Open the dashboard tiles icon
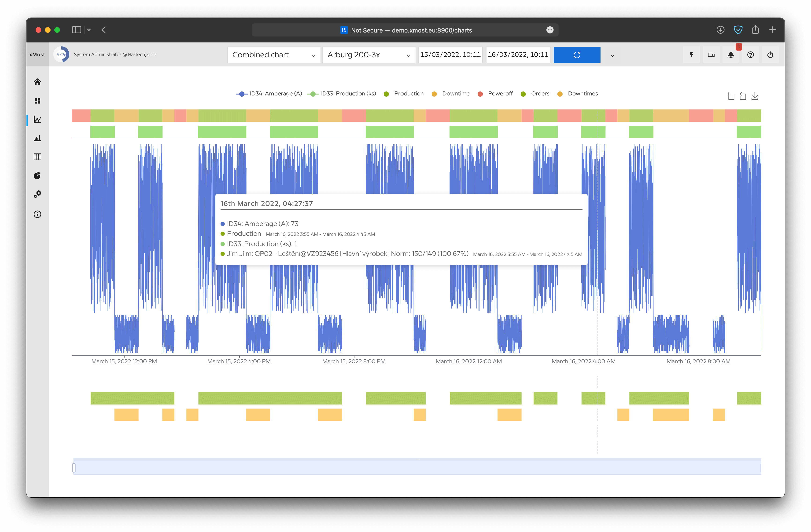 point(37,101)
